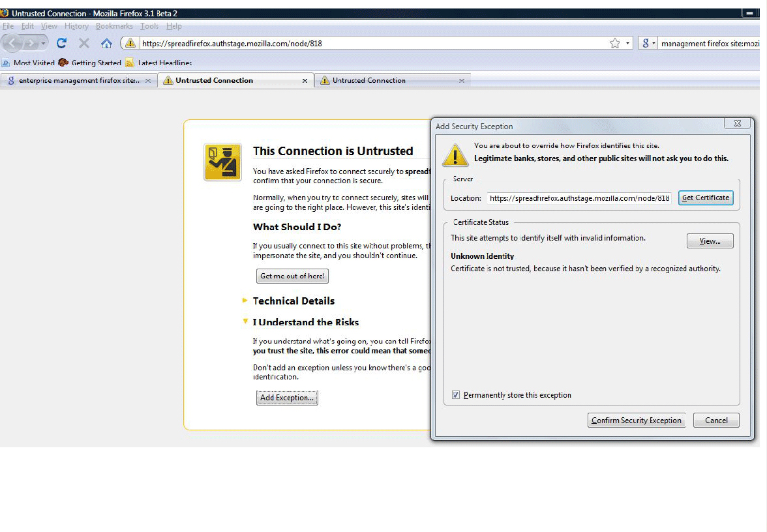Stop loading using the X toolbar button
The image size is (767, 532).
coord(84,44)
